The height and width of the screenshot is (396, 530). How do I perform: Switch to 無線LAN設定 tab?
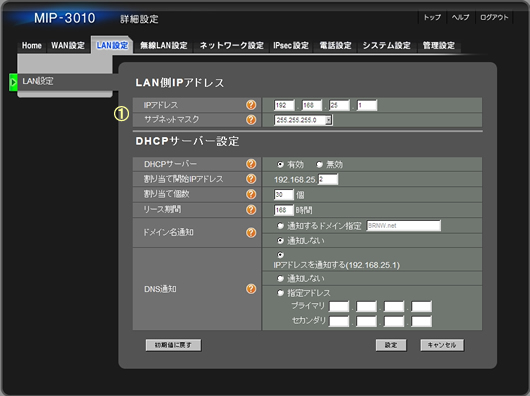(164, 45)
